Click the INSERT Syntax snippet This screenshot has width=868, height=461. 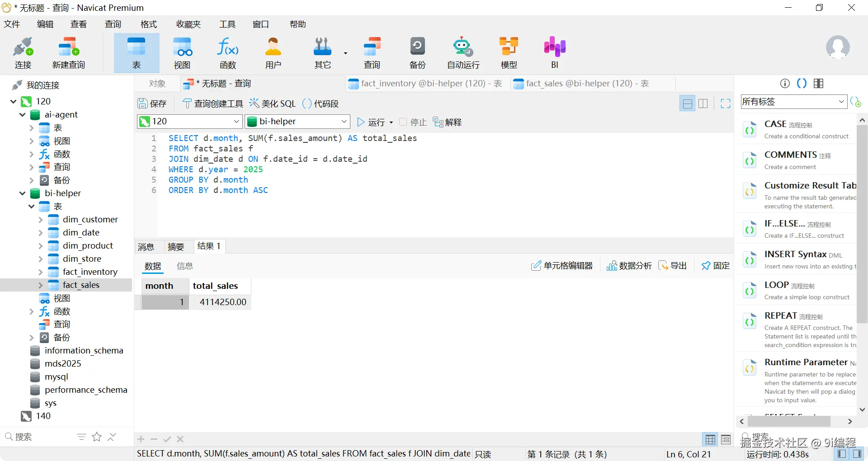797,260
